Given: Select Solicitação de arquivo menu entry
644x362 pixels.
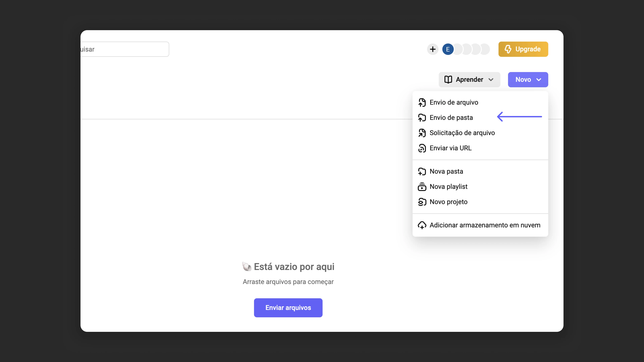Looking at the screenshot, I should click(480, 133).
